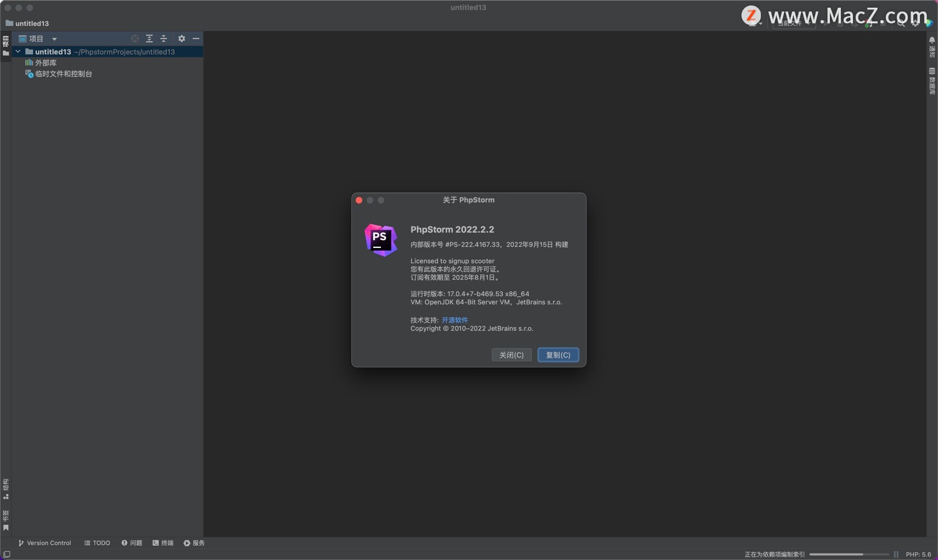Image resolution: width=938 pixels, height=560 pixels.
Task: Click the 'Licensed to signup scooter' text
Action: (x=452, y=261)
